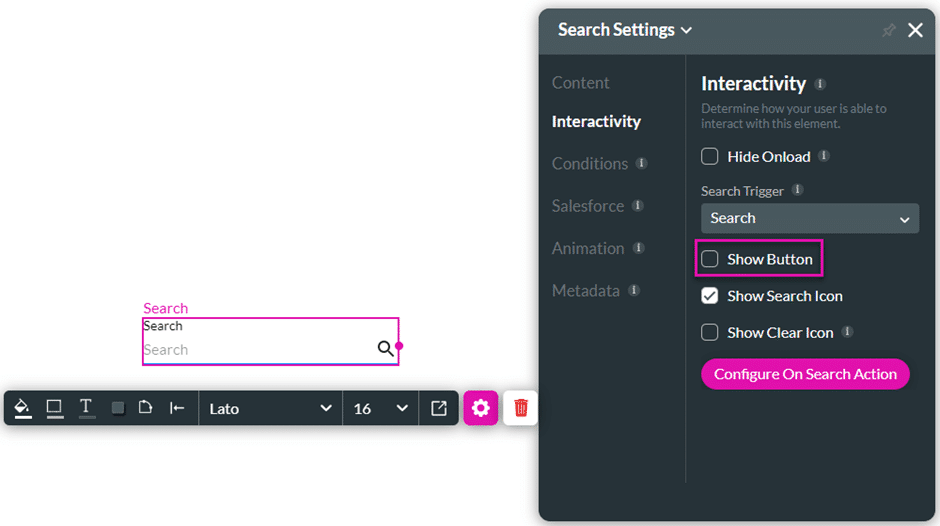Click the magnifier icon in search field

tap(385, 348)
